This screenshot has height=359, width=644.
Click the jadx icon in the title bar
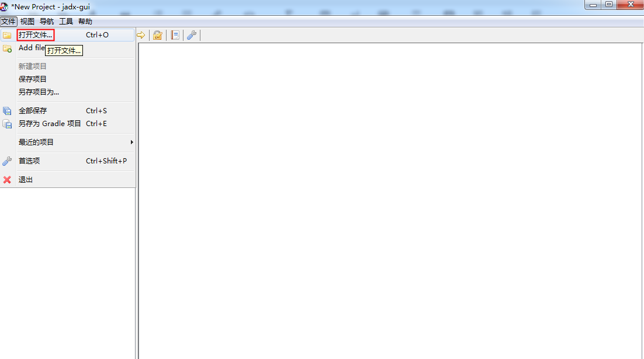[5, 5]
